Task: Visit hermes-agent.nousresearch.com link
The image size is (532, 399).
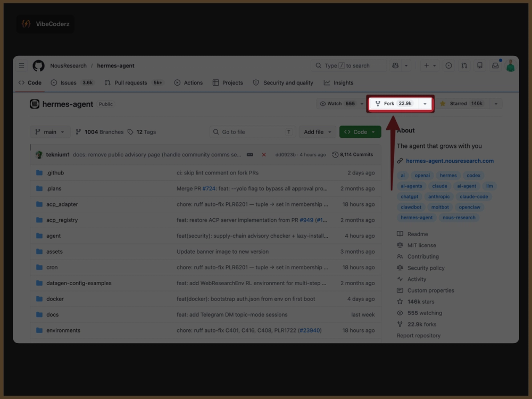Action: coord(450,161)
